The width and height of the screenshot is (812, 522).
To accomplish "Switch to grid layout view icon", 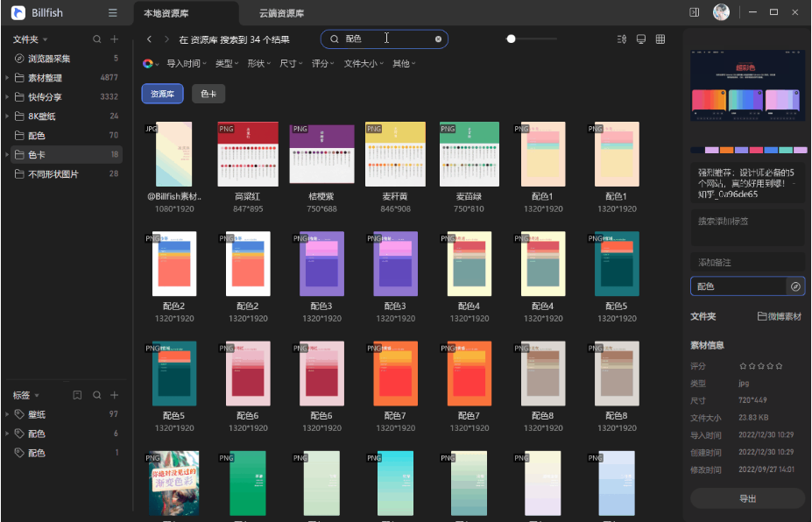I will tap(660, 39).
